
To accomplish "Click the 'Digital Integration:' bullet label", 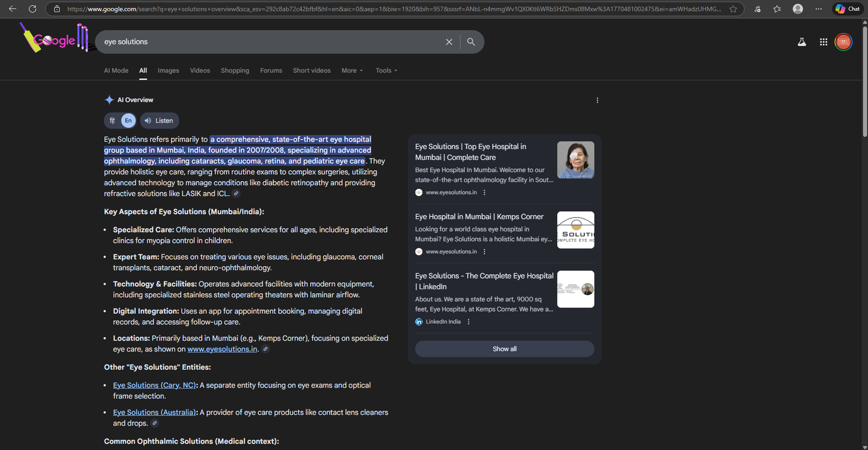I will tap(146, 311).
